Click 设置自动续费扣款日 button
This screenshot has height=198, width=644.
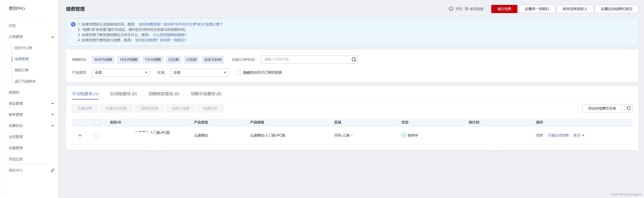pyautogui.click(x=617, y=9)
